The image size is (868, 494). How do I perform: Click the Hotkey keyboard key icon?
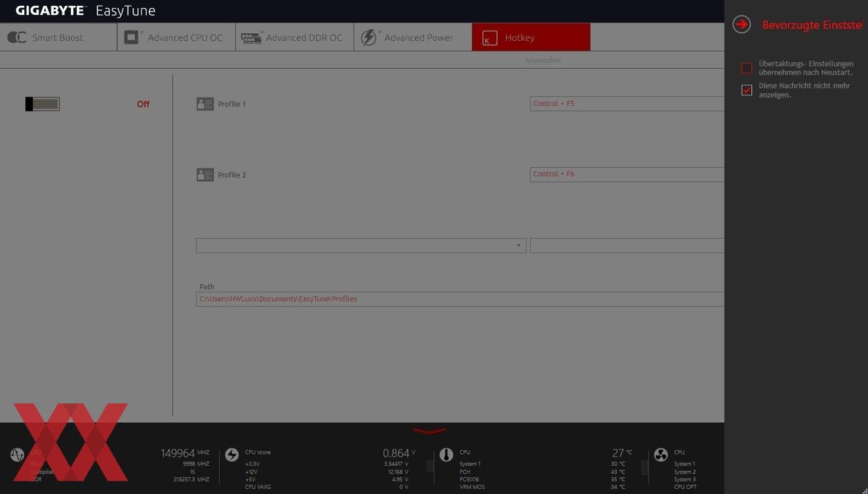(x=490, y=38)
